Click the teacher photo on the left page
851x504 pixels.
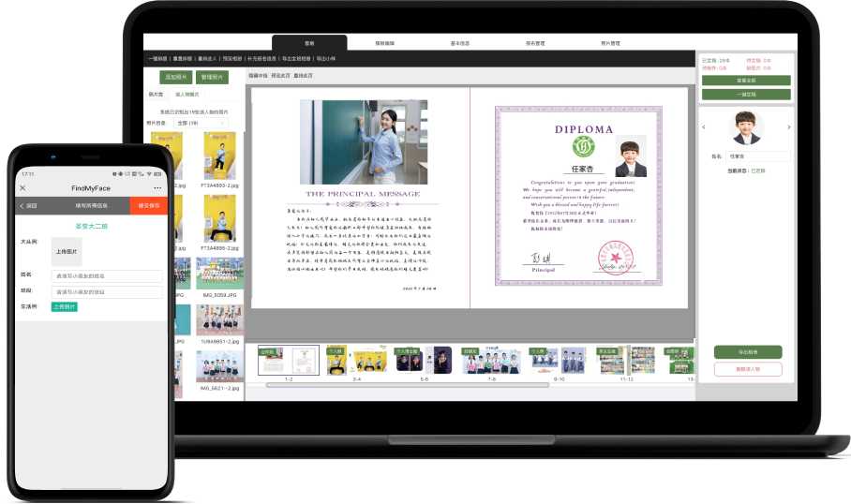364,142
